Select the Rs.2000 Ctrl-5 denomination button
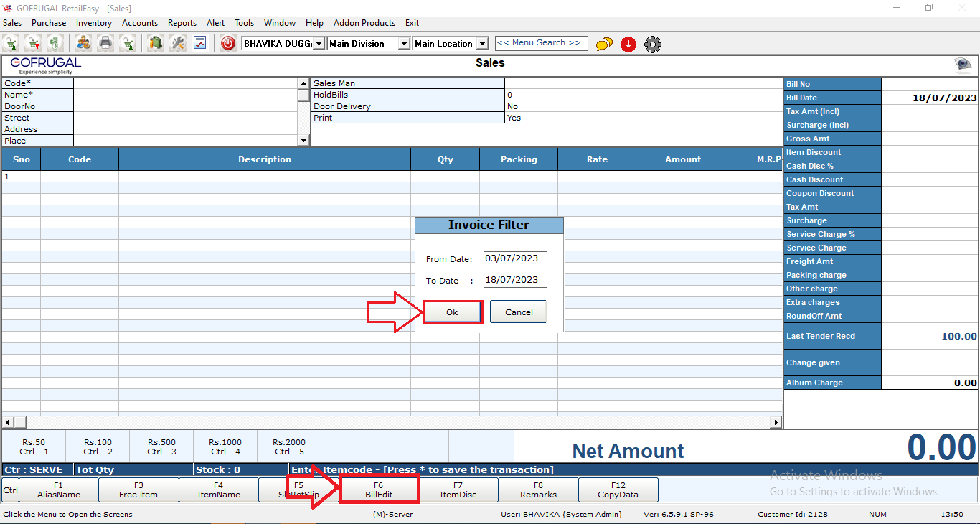The height and width of the screenshot is (524, 980). click(289, 446)
